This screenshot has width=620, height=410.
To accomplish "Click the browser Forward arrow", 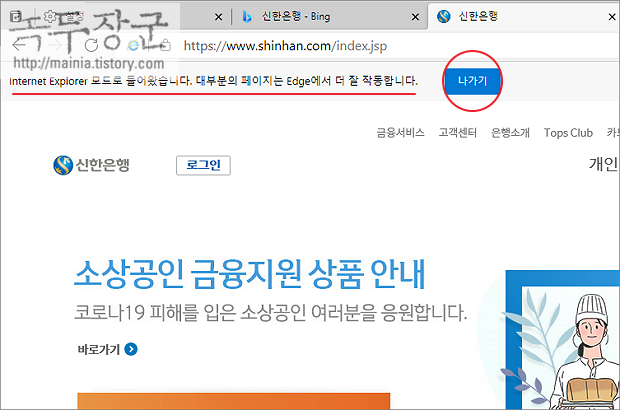I will pos(55,45).
